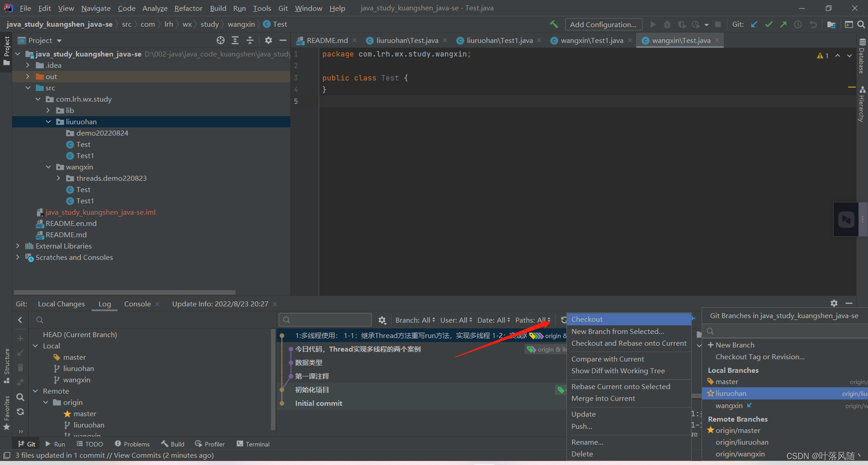Open the Database side panel
This screenshot has width=868, height=465.
(862, 55)
